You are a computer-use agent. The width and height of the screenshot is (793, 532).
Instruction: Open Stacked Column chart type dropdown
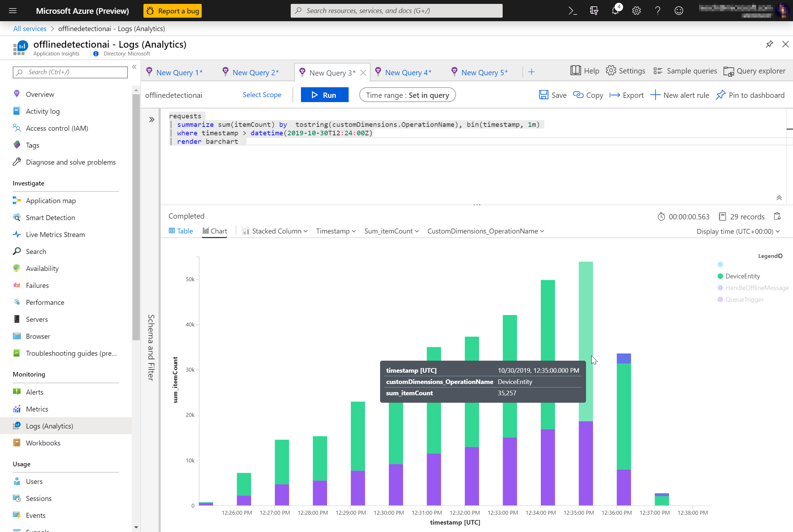275,231
